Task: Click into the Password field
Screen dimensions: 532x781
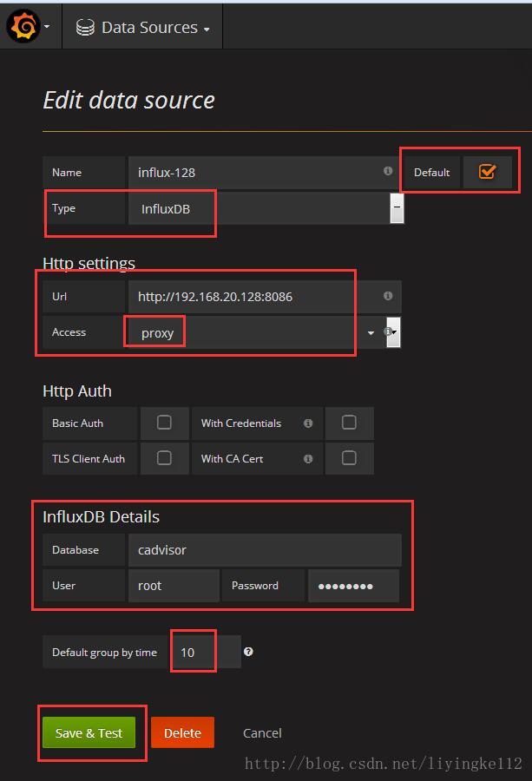Action: click(353, 586)
